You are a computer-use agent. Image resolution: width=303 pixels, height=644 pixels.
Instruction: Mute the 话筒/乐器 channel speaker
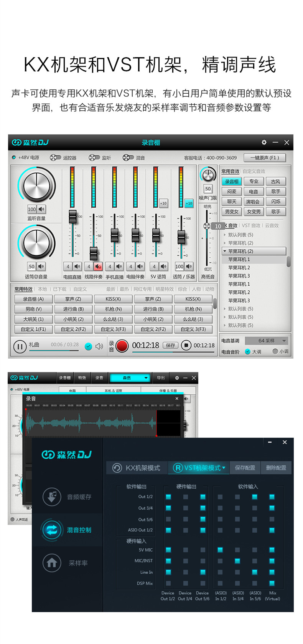[x=189, y=266]
